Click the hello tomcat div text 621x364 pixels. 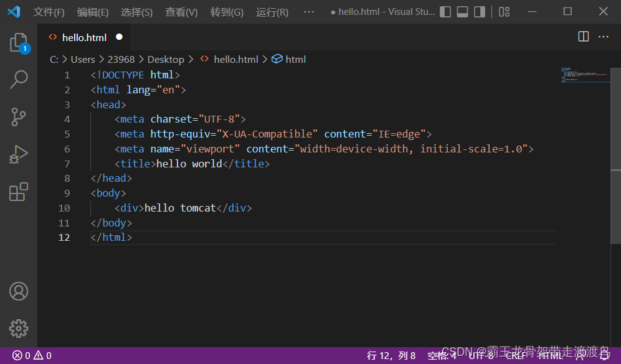tap(180, 208)
